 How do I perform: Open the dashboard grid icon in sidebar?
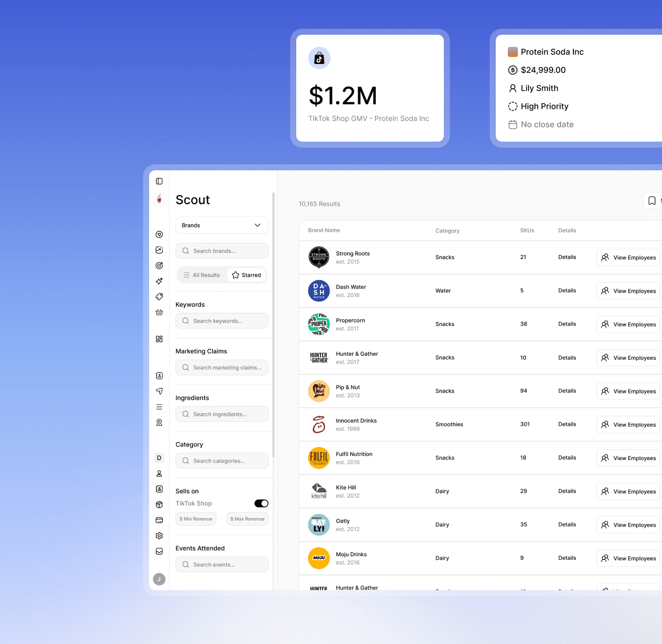(159, 339)
